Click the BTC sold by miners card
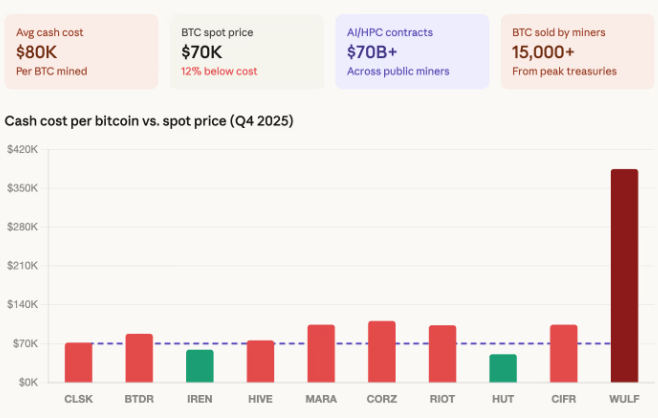This screenshot has height=418, width=658. (x=577, y=51)
